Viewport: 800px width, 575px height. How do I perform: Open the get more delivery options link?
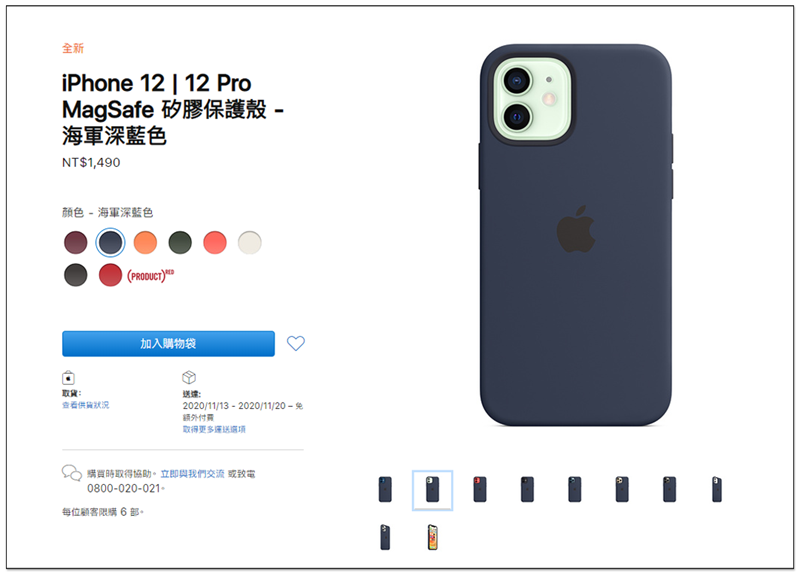(x=214, y=430)
